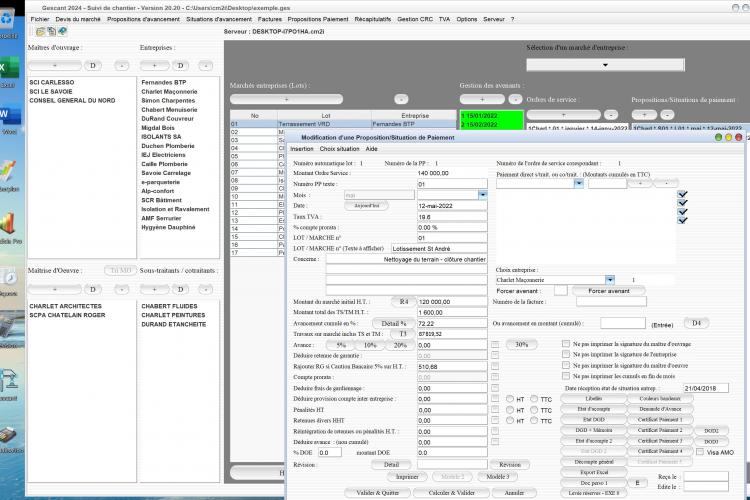Click the Taux TVA field showing 19.6
Viewport: 750px width, 500px height.
pos(452,217)
